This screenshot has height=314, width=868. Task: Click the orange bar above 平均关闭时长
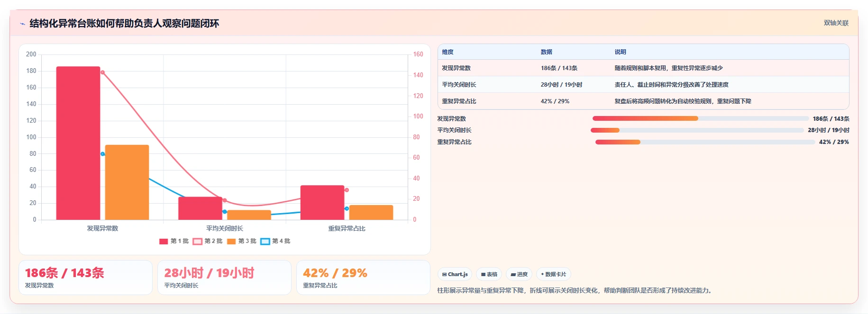pos(249,215)
